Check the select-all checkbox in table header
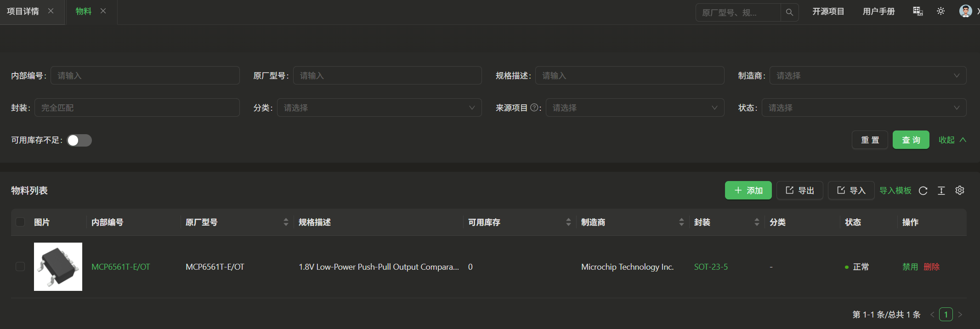Image resolution: width=980 pixels, height=329 pixels. pos(20,222)
